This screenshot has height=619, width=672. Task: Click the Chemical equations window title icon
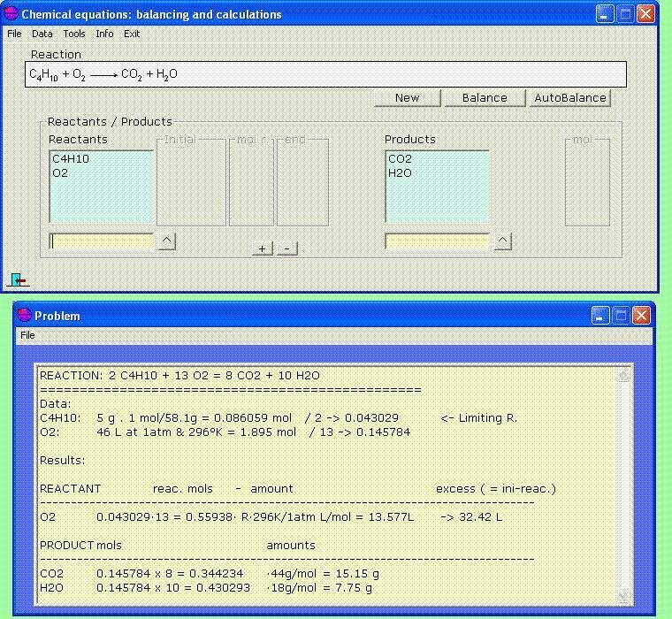point(11,14)
